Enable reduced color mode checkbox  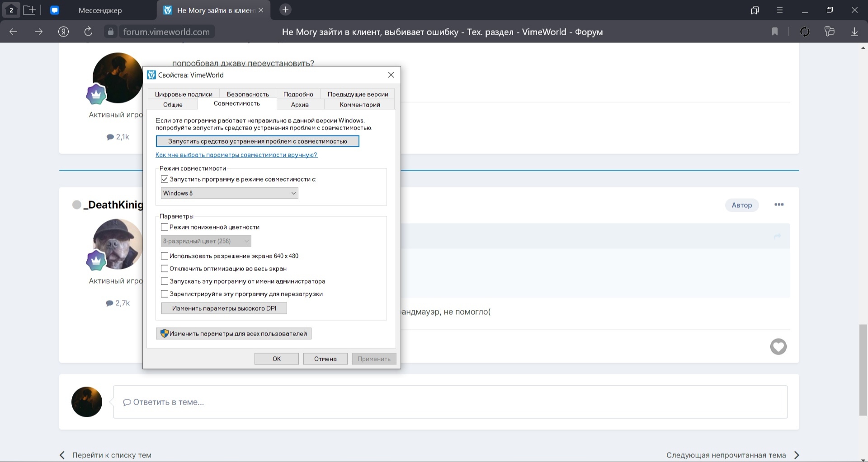tap(165, 227)
